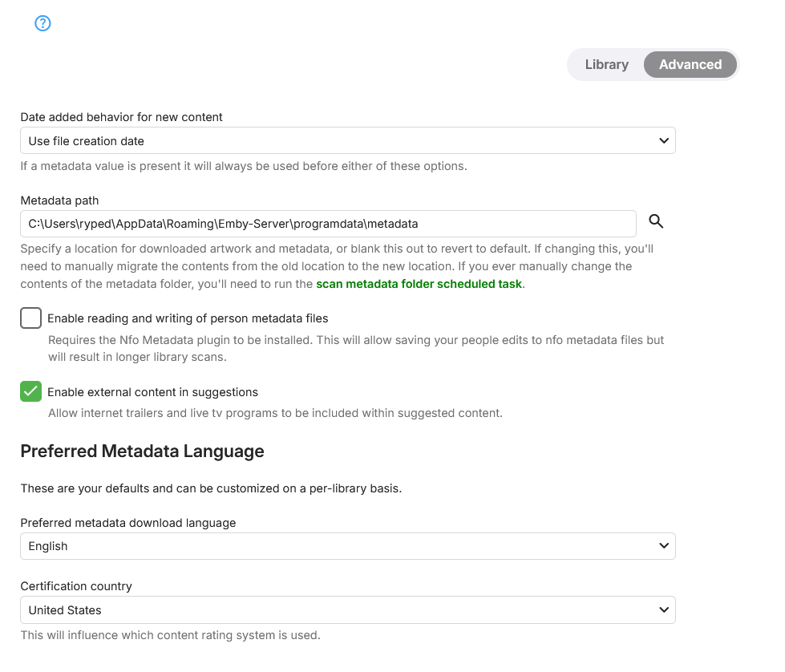Open scan metadata folder scheduled task link
Screen dimensions: 785x672
[419, 284]
